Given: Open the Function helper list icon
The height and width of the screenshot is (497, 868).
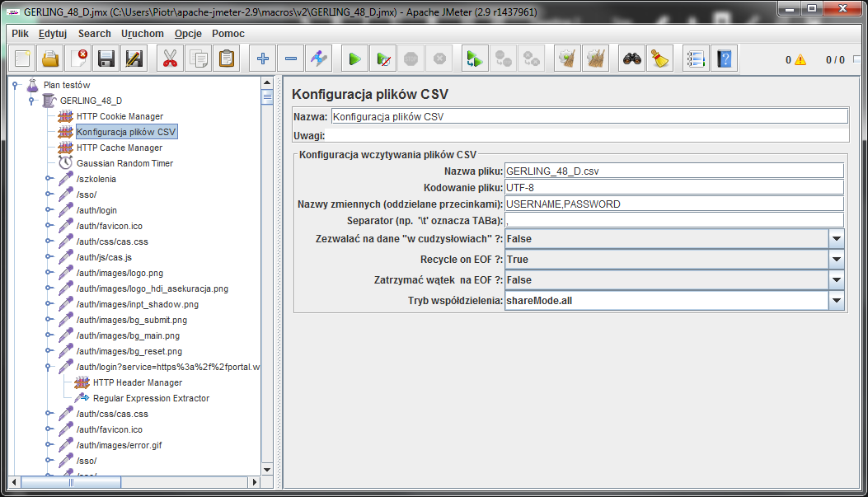Looking at the screenshot, I should 696,59.
